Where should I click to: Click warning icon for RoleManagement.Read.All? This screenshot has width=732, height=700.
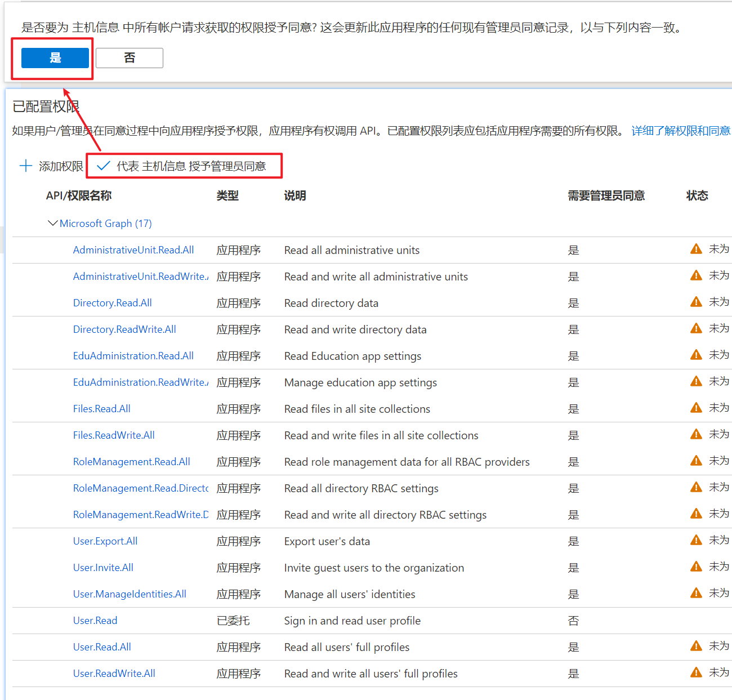point(696,460)
